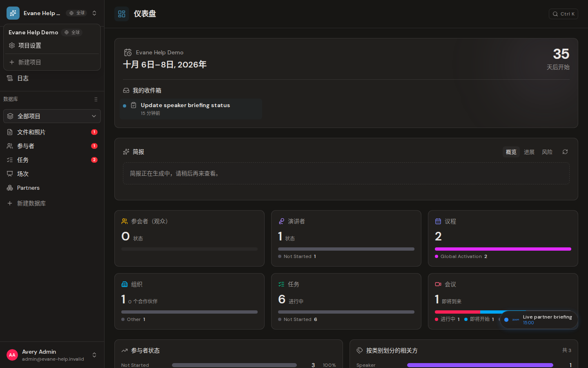The image size is (588, 368).
Task: Open the 日志 log page
Action: click(52, 78)
